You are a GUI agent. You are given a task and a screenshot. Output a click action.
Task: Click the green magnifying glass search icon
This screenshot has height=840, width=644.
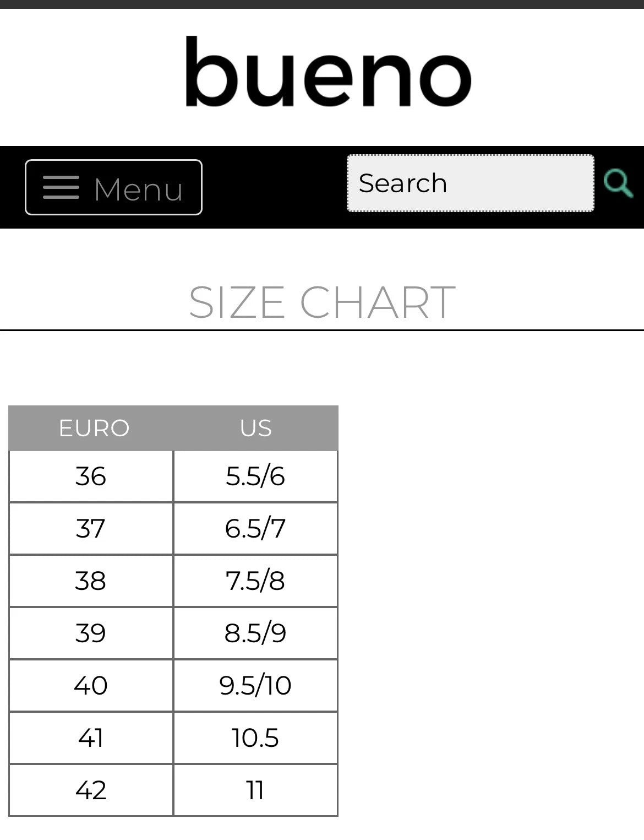pyautogui.click(x=618, y=183)
